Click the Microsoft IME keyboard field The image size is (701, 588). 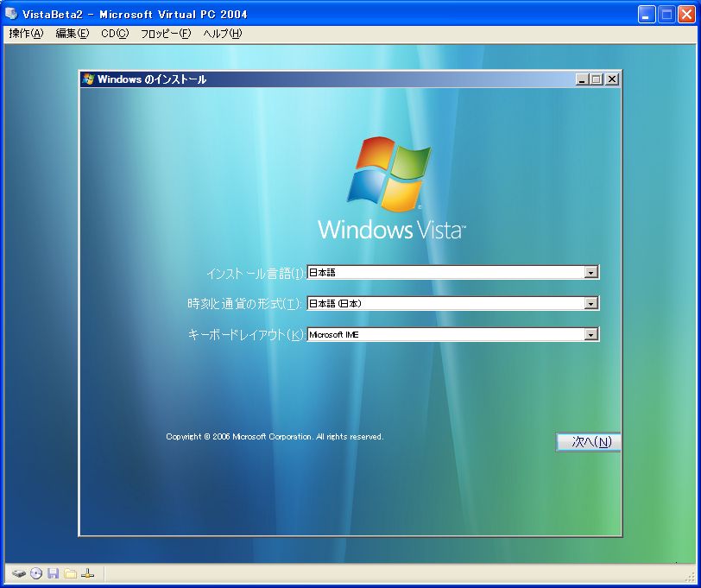coord(453,334)
